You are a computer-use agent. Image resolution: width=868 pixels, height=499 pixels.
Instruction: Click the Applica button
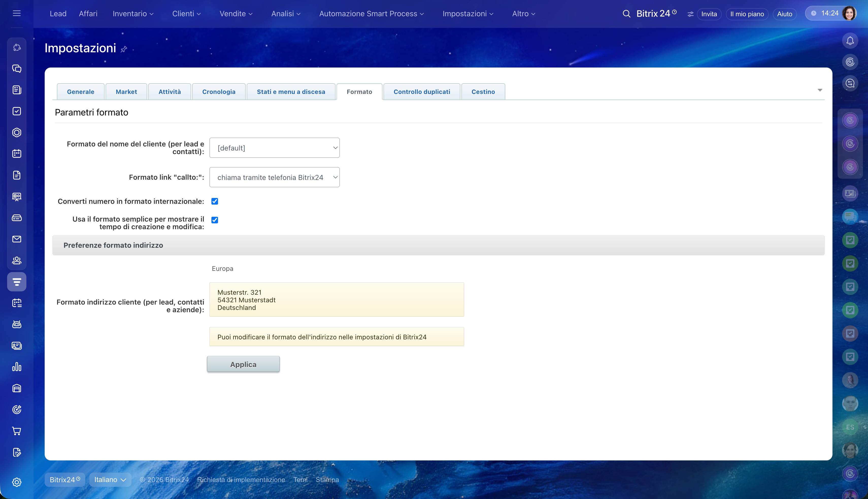[x=243, y=364]
